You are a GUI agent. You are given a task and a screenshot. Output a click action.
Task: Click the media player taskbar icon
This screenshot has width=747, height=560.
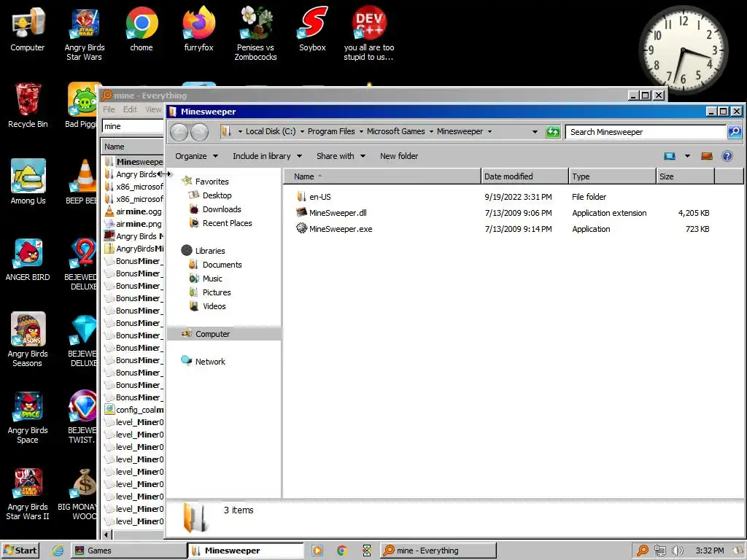coord(317,551)
